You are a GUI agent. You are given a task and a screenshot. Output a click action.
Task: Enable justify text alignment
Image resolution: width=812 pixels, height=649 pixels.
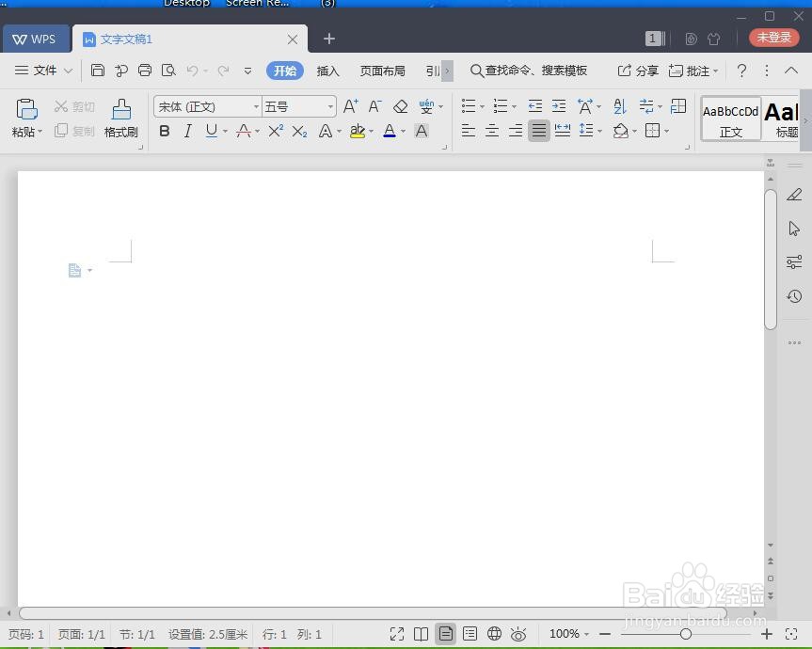click(538, 131)
